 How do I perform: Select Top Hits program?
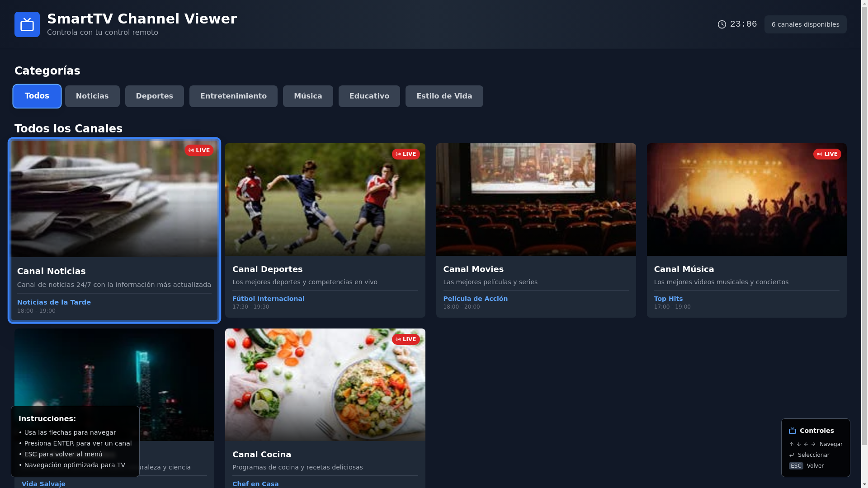click(x=668, y=299)
